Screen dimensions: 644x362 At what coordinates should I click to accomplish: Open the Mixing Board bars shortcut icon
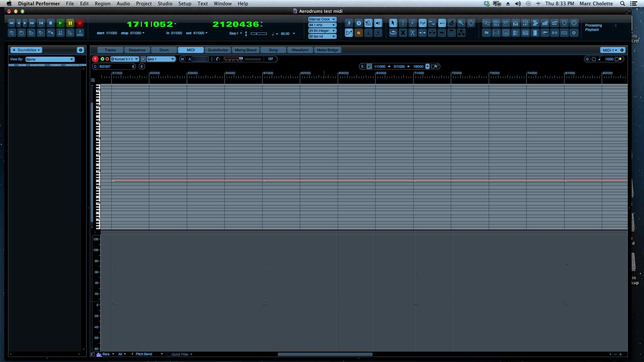(516, 23)
